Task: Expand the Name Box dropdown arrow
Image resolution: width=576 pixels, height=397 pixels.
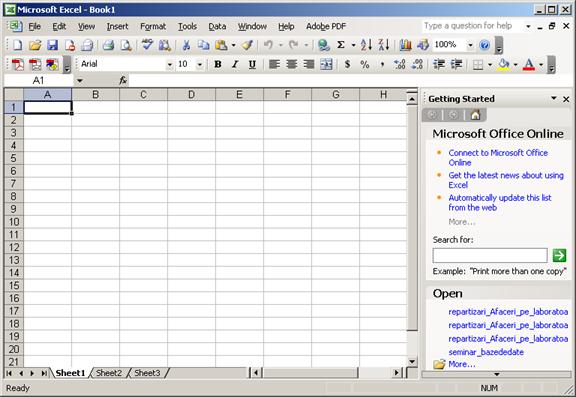Action: (x=79, y=80)
